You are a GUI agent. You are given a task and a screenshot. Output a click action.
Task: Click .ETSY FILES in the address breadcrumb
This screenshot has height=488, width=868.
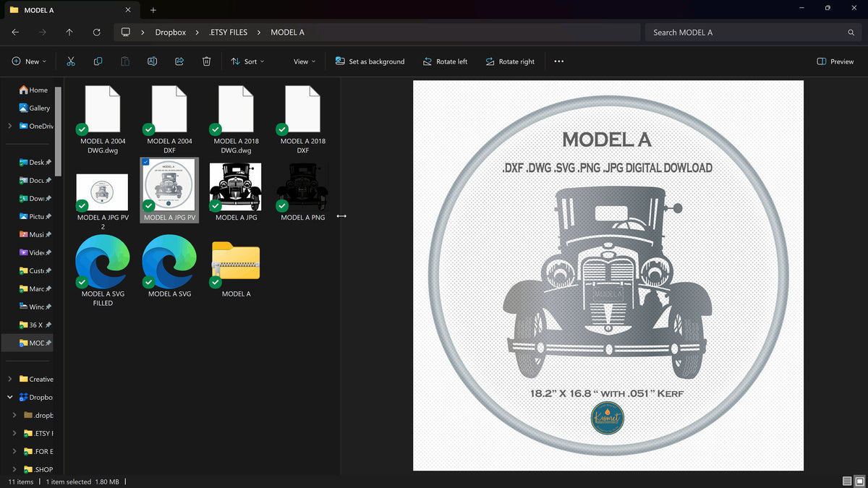coord(228,33)
